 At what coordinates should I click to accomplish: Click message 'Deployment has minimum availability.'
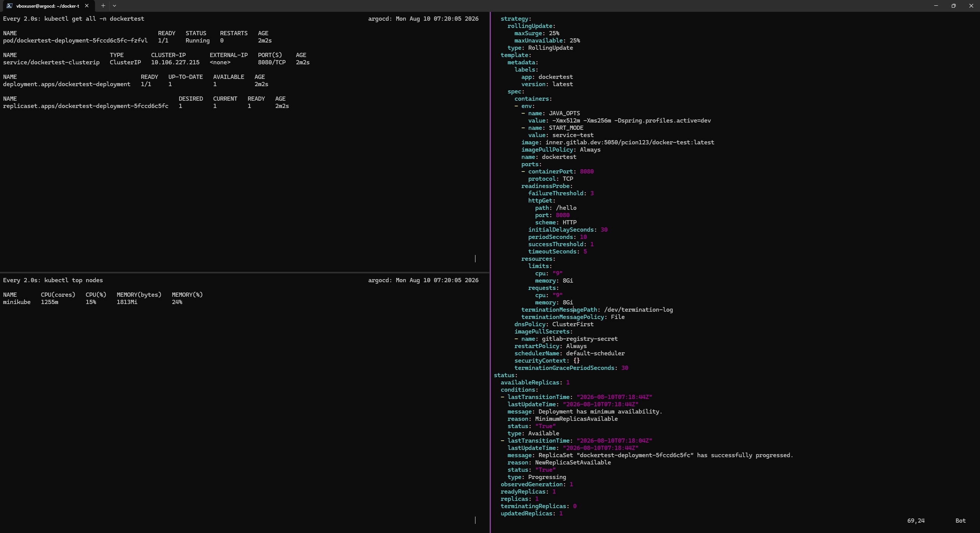(600, 412)
